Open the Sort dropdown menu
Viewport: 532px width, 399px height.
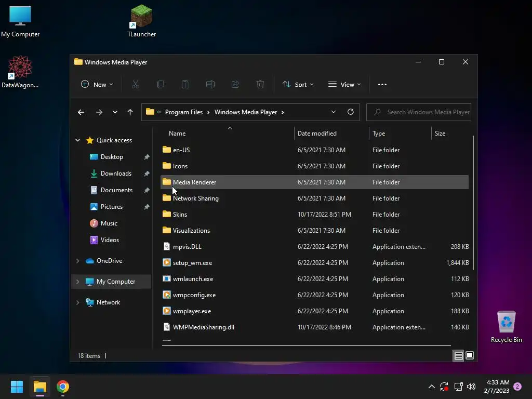298,85
